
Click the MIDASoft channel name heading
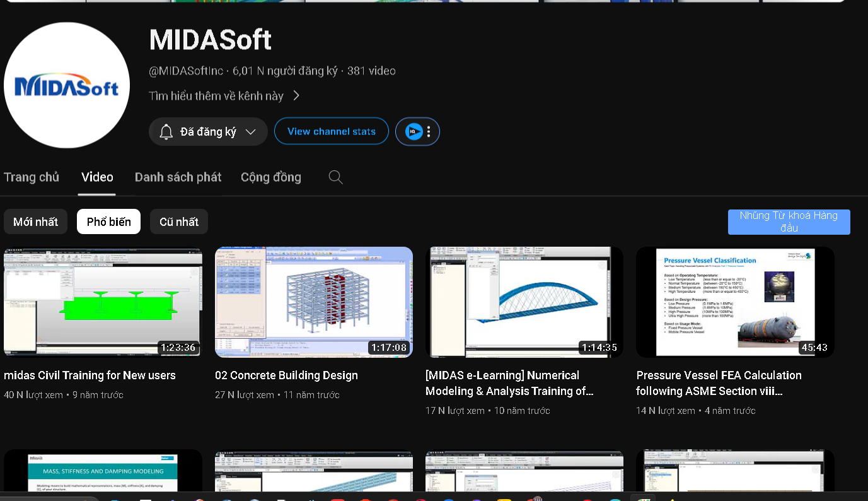coord(211,40)
